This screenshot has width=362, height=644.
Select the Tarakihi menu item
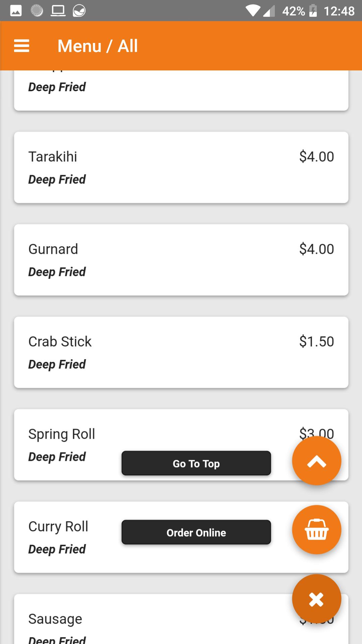[181, 167]
